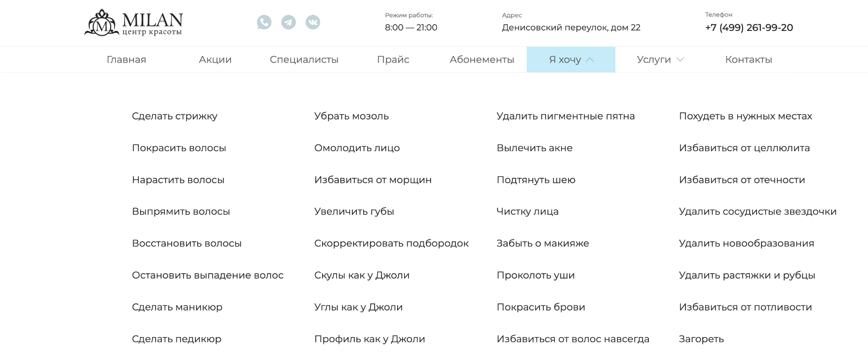Open the WhatsApp contact icon
Viewport: 868px width, 360px height.
point(264,22)
